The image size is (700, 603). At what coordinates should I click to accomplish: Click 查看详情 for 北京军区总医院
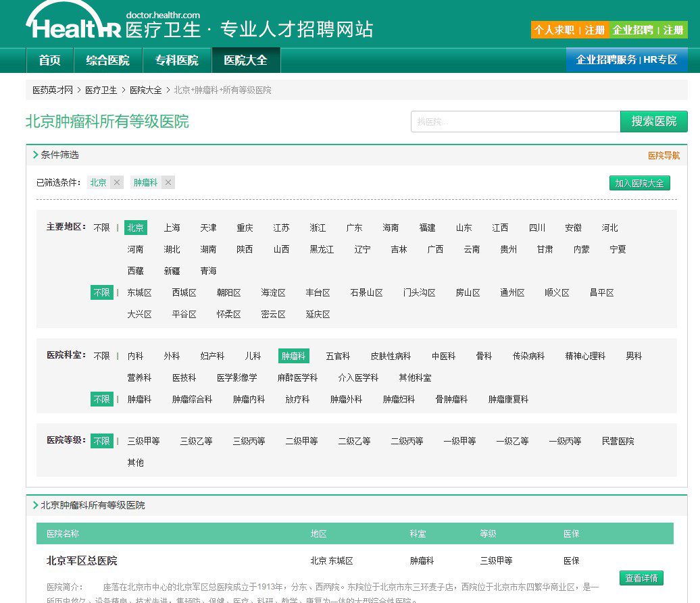pos(641,578)
